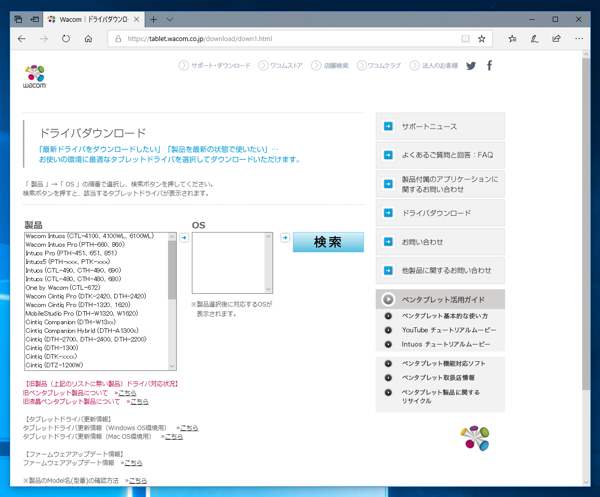Click こちら link for 旧ペンタブレット製品

pyautogui.click(x=127, y=393)
